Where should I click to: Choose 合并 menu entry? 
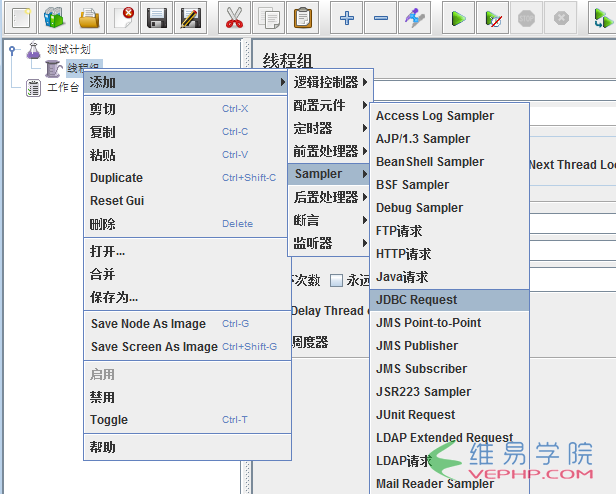pyautogui.click(x=185, y=274)
